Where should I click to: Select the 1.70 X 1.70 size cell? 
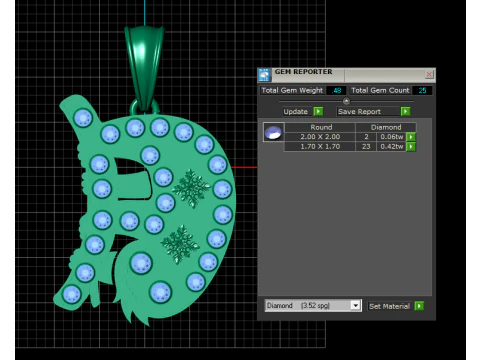tap(320, 146)
